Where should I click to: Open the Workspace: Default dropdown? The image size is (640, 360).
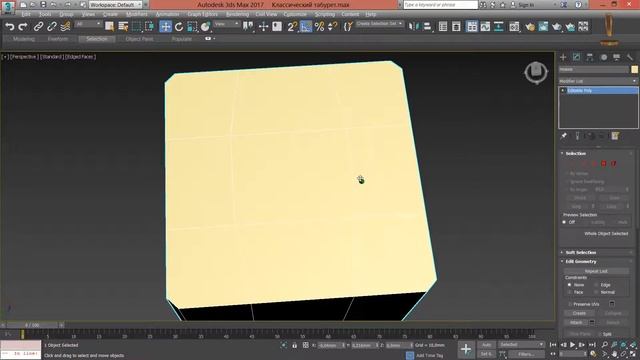pos(115,5)
